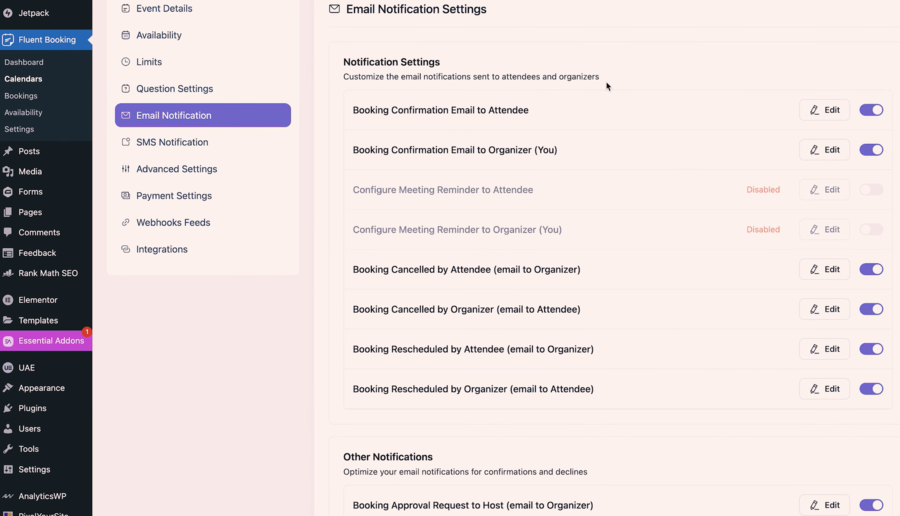This screenshot has width=900, height=516.
Task: Click the Pages icon in sidebar
Action: [x=8, y=212]
